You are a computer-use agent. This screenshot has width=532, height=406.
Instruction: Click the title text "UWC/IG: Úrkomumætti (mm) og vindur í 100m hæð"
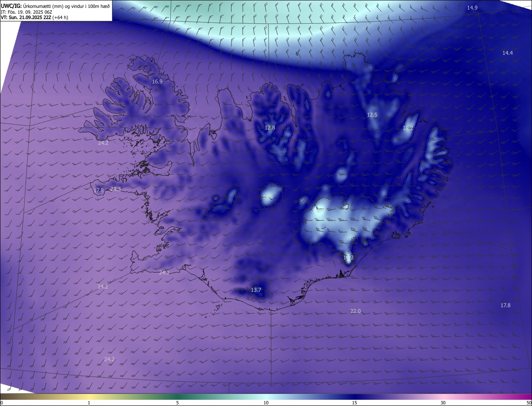point(56,6)
